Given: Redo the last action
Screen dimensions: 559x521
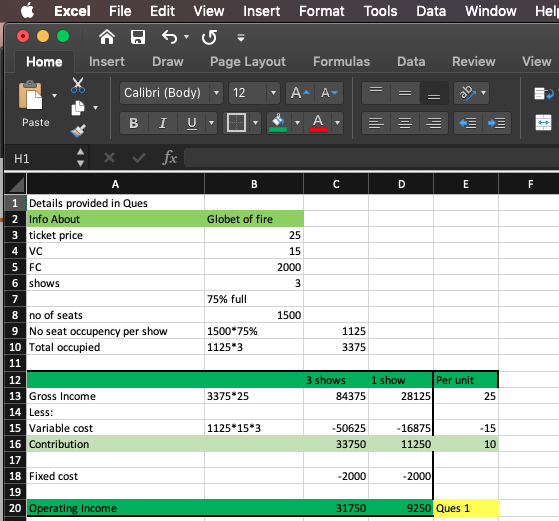Looking at the screenshot, I should coord(209,37).
